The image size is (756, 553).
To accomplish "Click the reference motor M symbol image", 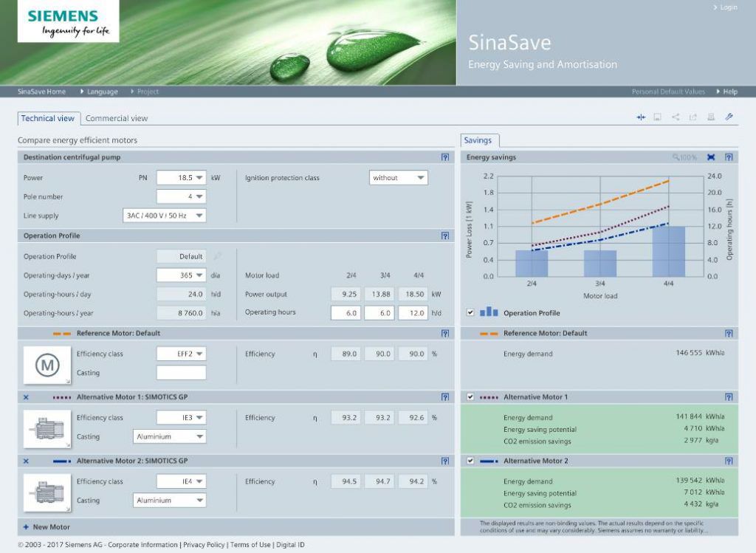I will 47,365.
